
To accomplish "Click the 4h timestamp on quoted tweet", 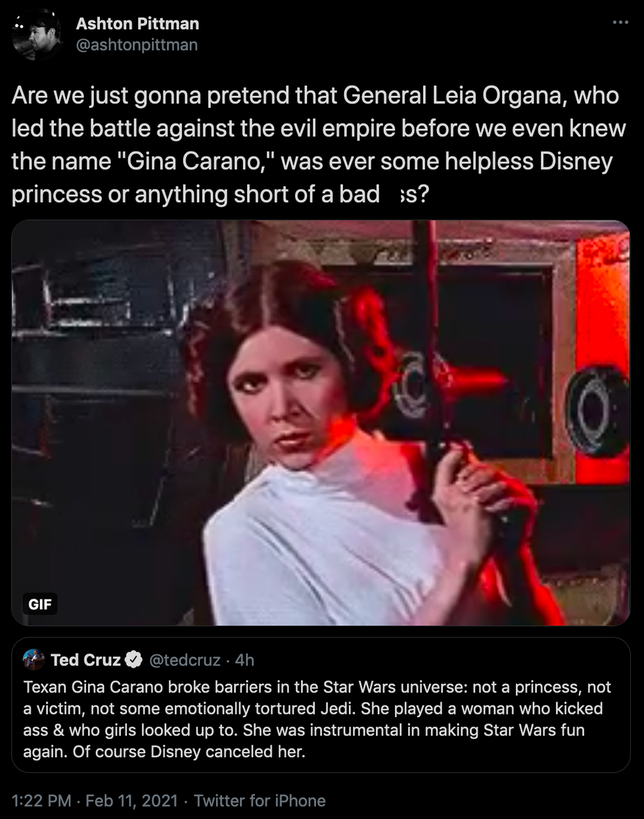I will (244, 660).
